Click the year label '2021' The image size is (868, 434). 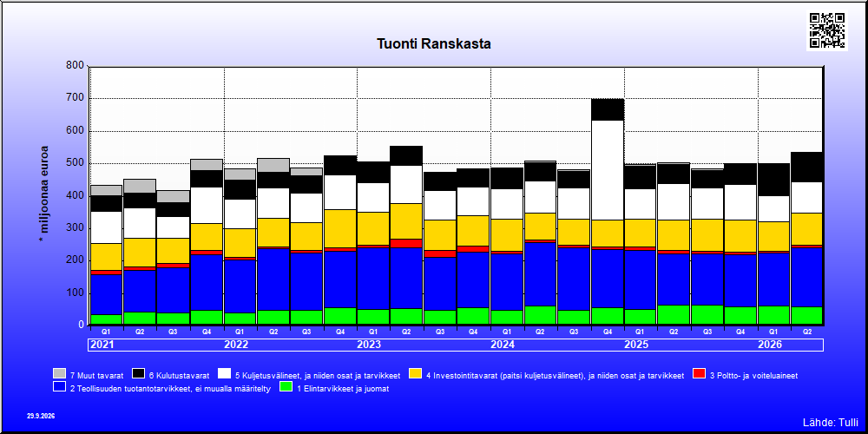(102, 345)
